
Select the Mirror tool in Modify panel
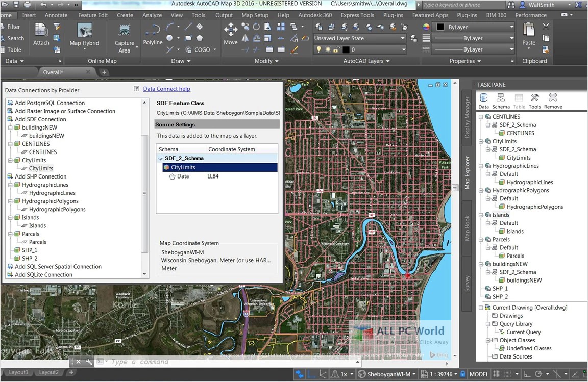point(245,38)
